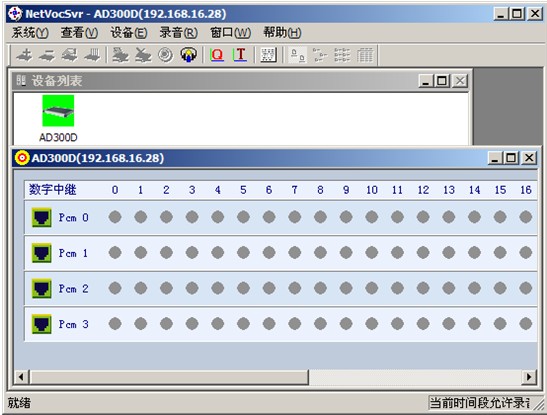Click the large icons view toolbar button
This screenshot has width=547, height=415.
(298, 55)
